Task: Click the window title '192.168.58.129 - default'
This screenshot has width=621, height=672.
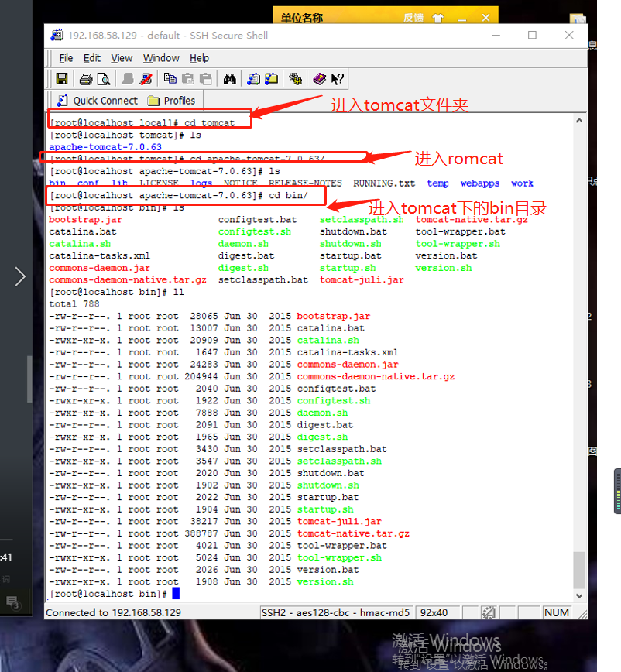Action: click(123, 35)
